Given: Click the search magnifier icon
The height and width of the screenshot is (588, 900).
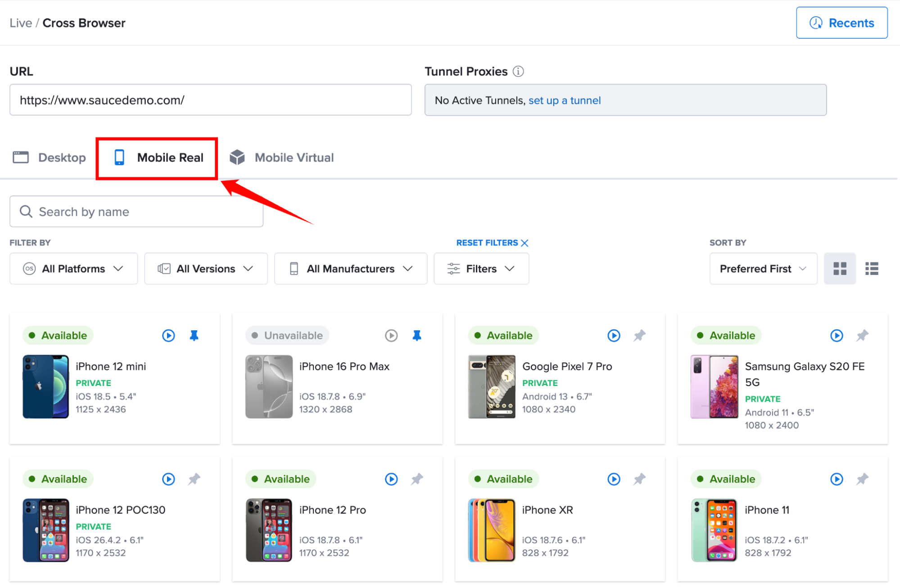Looking at the screenshot, I should click(26, 211).
